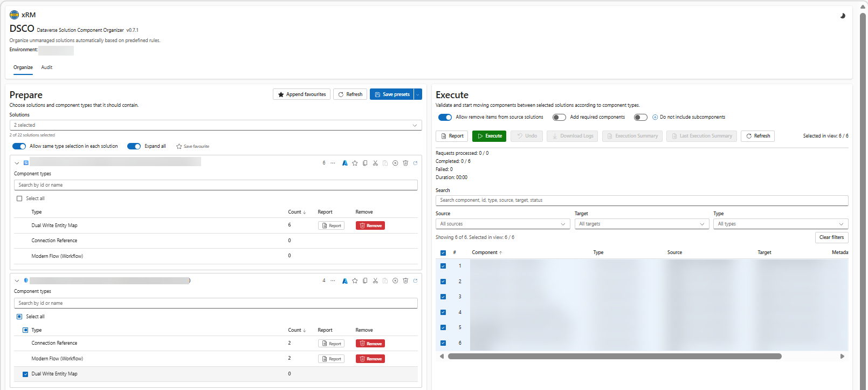Viewport: 868px width, 390px height.
Task: Open the All sources filter dropdown
Action: [502, 224]
